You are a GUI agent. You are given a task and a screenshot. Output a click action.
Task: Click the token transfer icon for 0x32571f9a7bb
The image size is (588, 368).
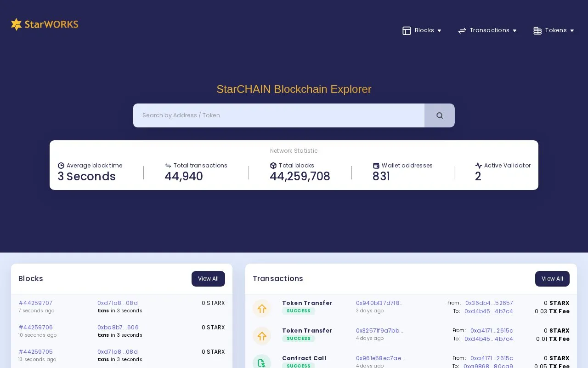[262, 336]
